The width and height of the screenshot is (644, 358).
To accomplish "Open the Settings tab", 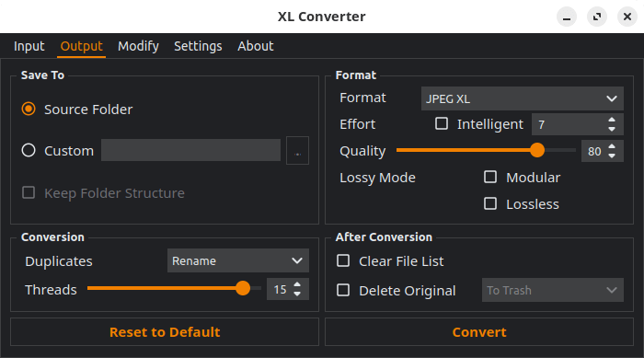I will [198, 46].
